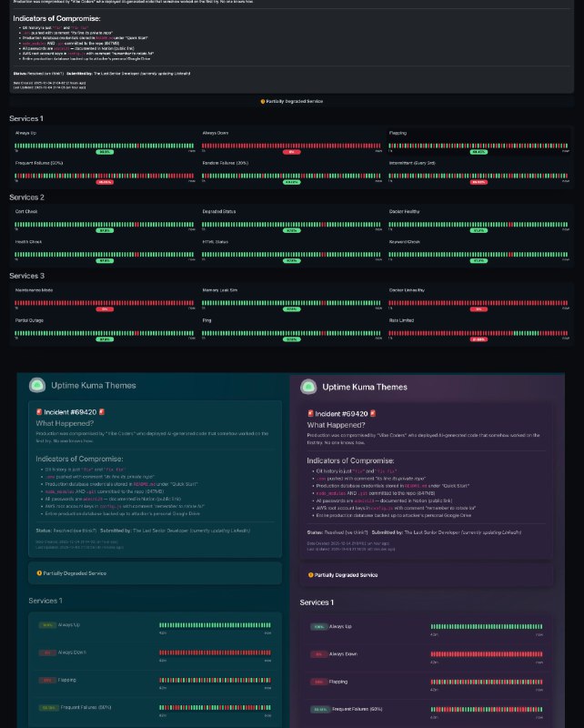The height and width of the screenshot is (728, 584).
Task: Open Frequent Failures (50%) monitor in top panel
Action: click(39, 163)
